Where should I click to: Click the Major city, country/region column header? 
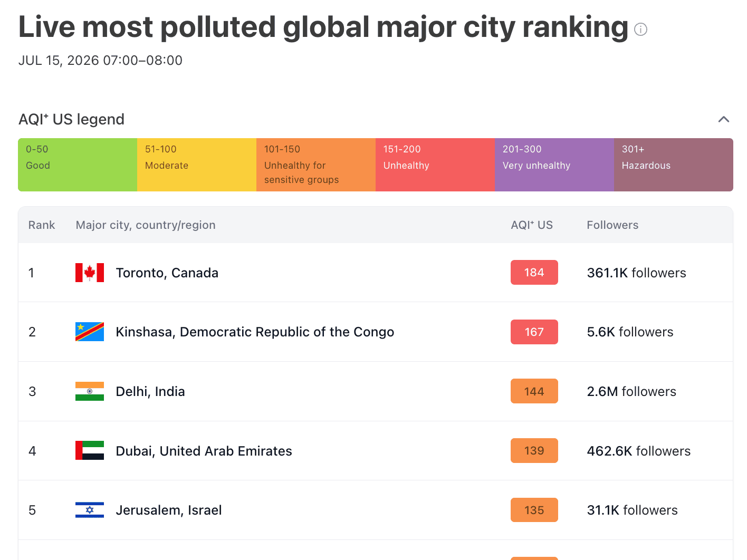click(146, 225)
